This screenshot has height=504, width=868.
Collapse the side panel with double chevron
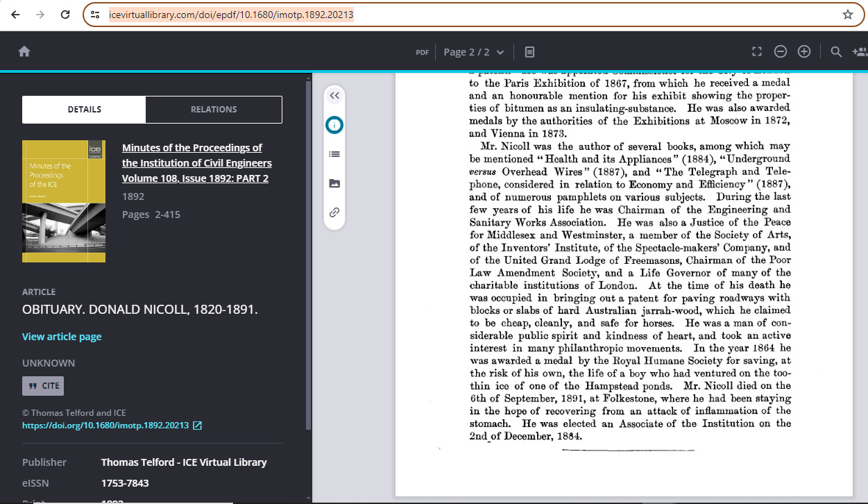(334, 96)
